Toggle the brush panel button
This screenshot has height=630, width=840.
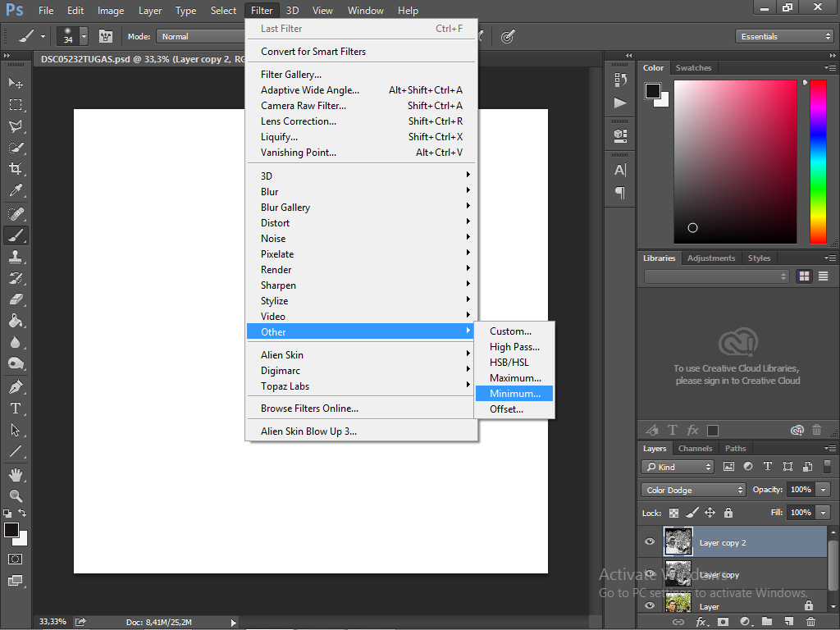pyautogui.click(x=106, y=36)
